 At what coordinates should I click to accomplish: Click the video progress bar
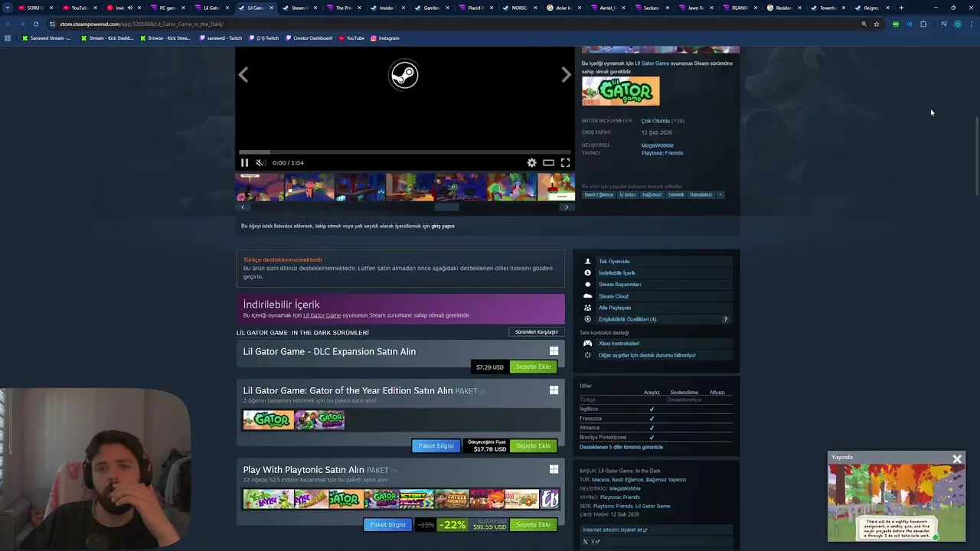tap(404, 152)
